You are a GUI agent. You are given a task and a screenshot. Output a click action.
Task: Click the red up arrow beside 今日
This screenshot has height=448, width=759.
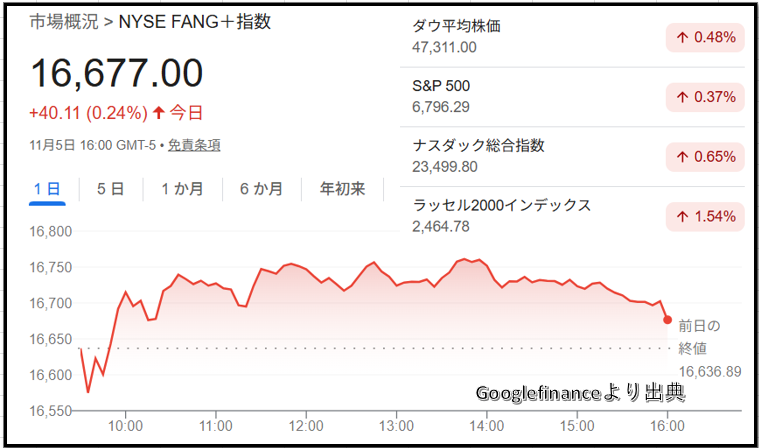(158, 112)
